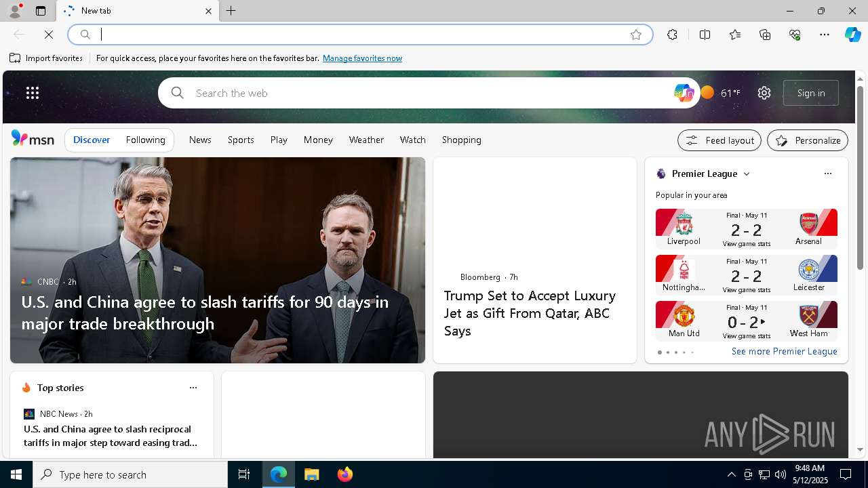Close the New tab tab
The height and width of the screenshot is (488, 868).
click(x=208, y=11)
